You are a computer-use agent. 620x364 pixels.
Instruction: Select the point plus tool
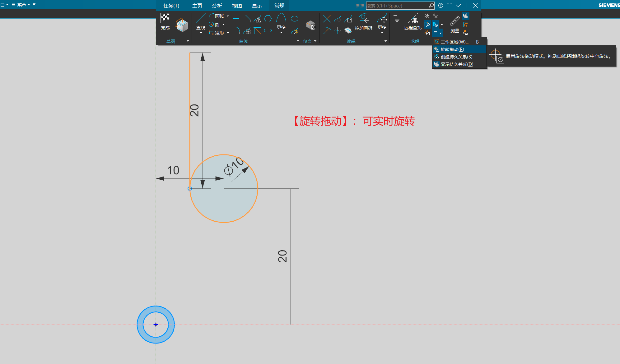coord(236,19)
